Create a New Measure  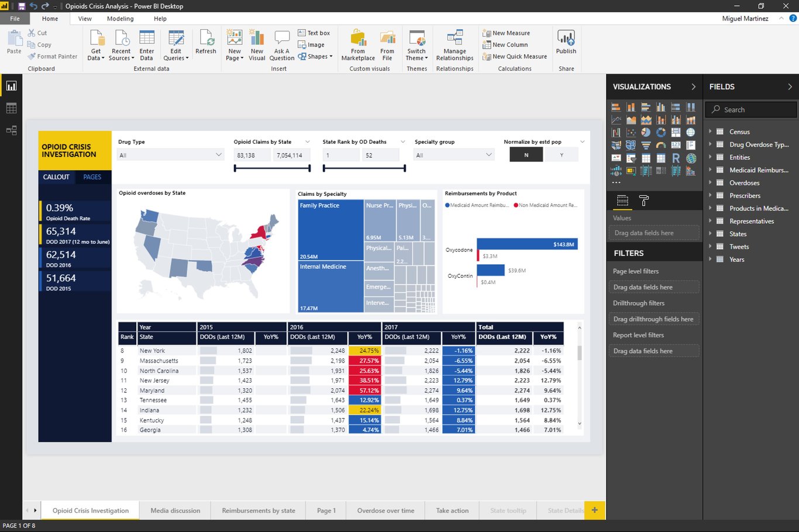pyautogui.click(x=505, y=33)
